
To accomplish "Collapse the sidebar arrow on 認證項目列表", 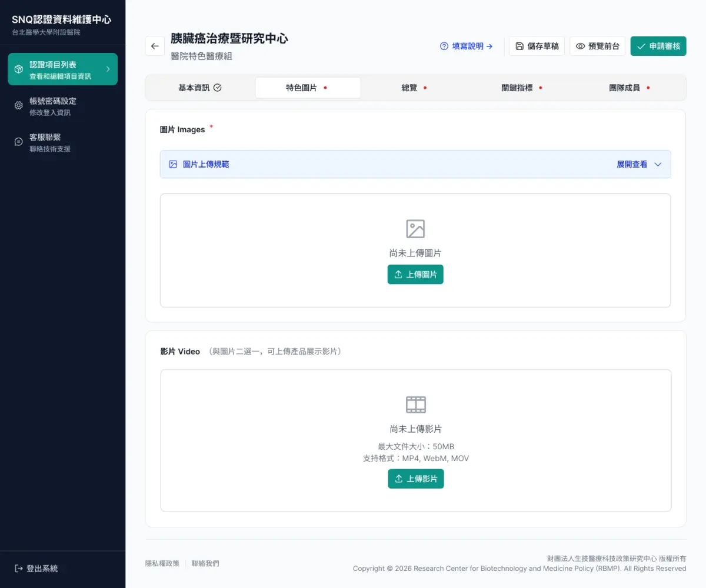I will [109, 69].
